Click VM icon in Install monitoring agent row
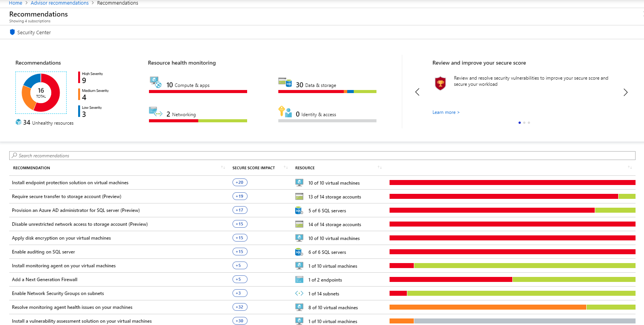Screen dimensions: 644x325 (x=299, y=265)
